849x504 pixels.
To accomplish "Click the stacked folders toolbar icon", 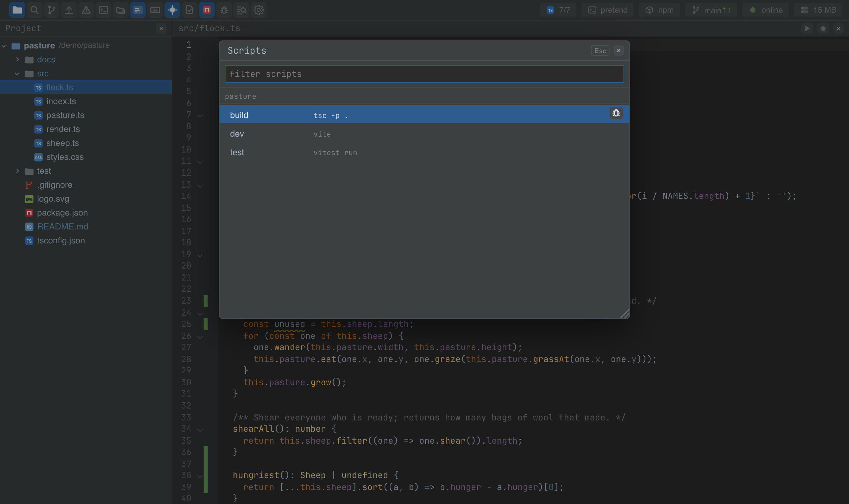I will coord(121,10).
